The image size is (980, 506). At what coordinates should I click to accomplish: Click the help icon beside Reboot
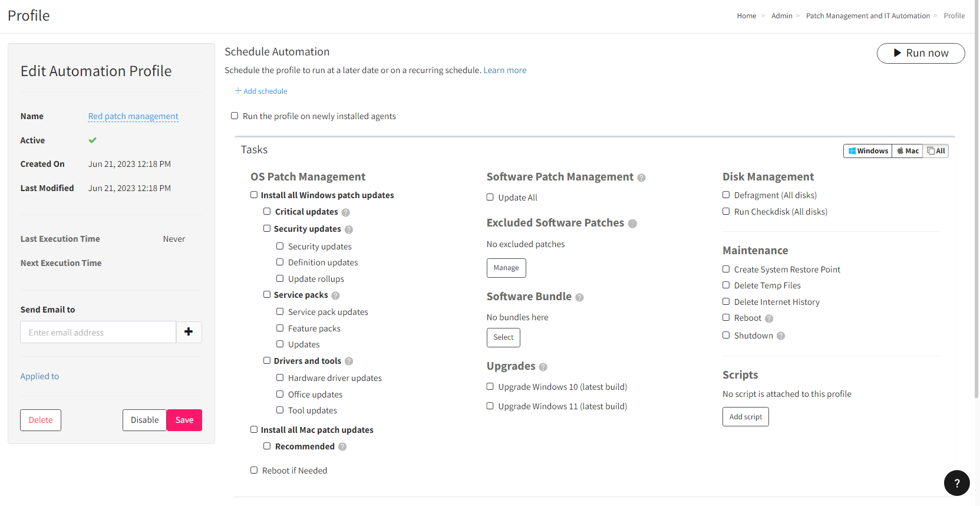(769, 318)
